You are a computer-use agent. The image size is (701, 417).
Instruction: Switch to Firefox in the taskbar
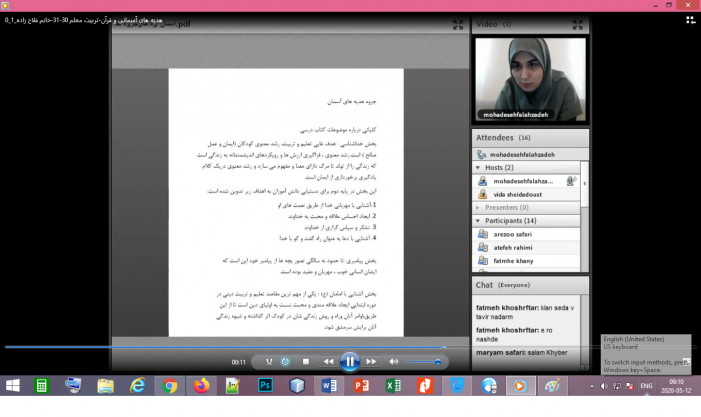pyautogui.click(x=201, y=386)
